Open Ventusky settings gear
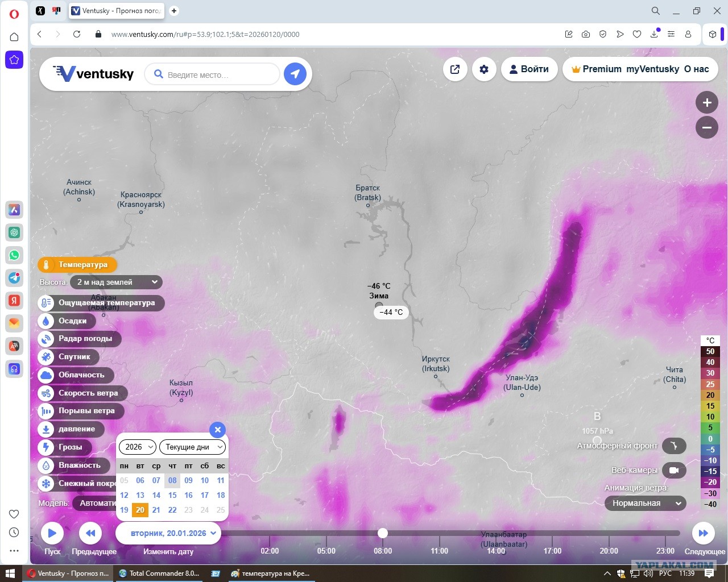This screenshot has width=728, height=582. (484, 69)
